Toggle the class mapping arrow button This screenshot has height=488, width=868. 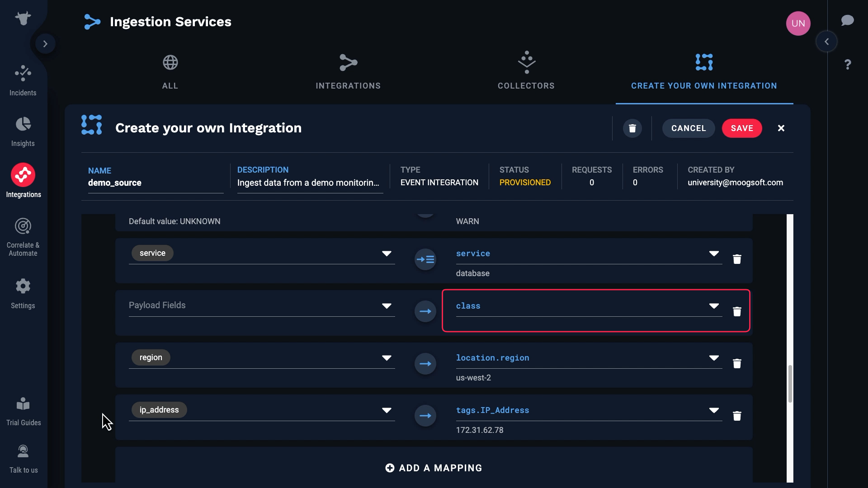click(x=425, y=312)
